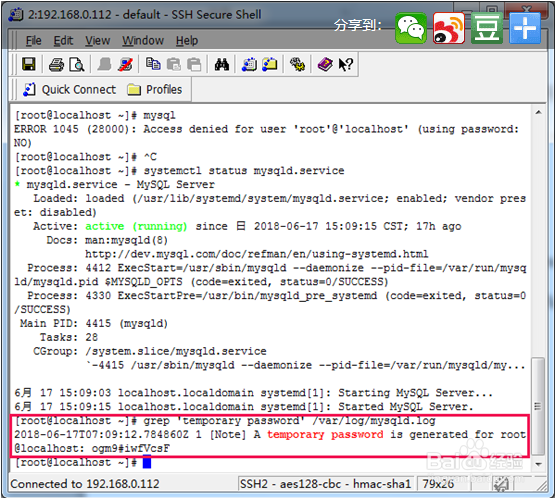Click the blue terminal cursor at the prompt

tap(147, 462)
